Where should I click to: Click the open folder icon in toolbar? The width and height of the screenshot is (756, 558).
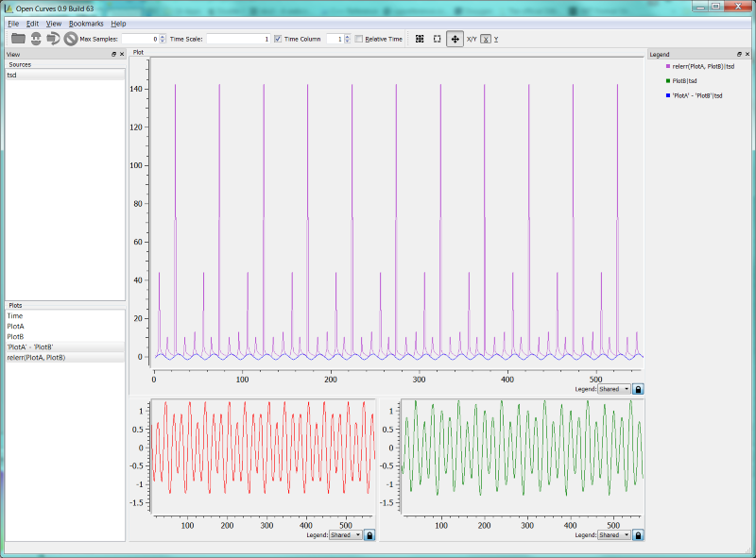[18, 39]
